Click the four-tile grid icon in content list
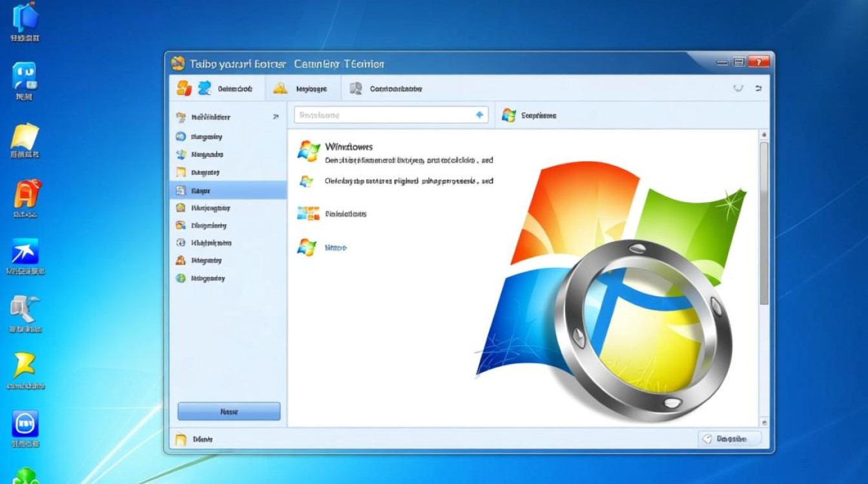 click(x=308, y=214)
